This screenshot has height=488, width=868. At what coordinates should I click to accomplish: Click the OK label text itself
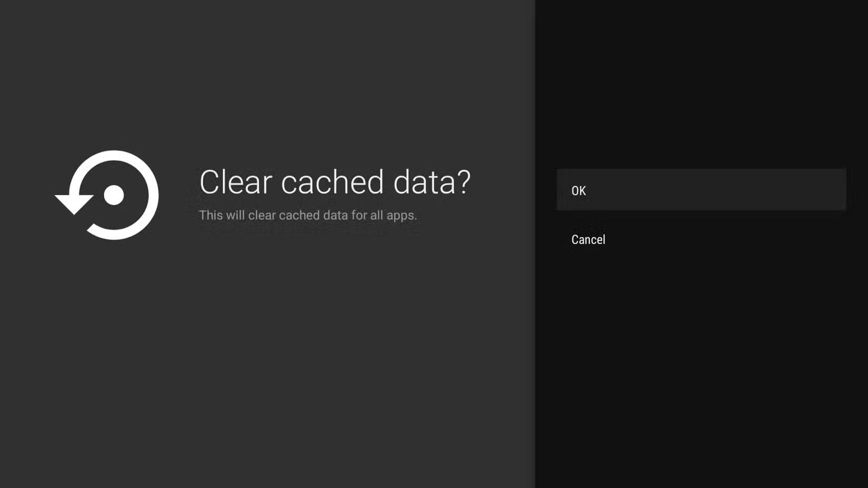click(x=578, y=190)
